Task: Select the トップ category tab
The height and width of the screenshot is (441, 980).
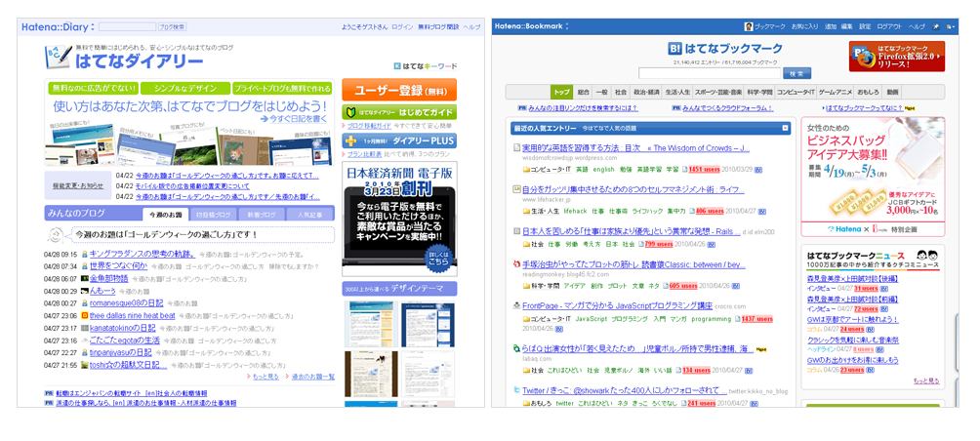Action: coord(562,92)
